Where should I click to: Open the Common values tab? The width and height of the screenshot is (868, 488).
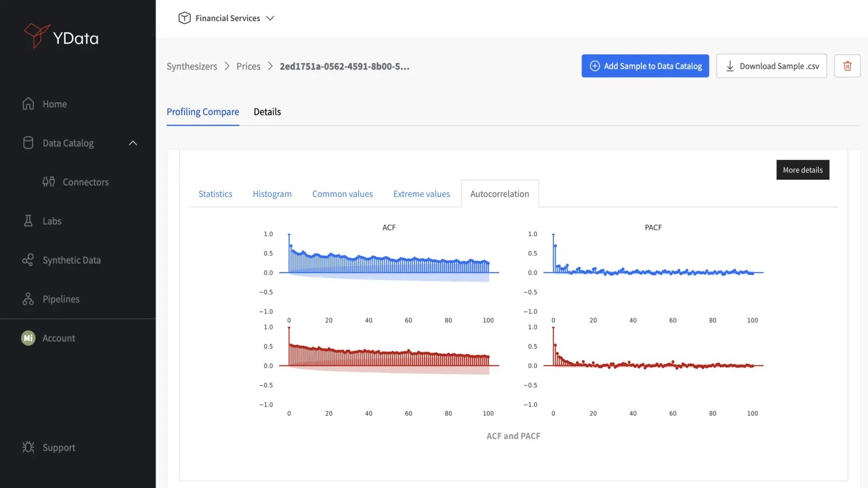[x=342, y=194]
